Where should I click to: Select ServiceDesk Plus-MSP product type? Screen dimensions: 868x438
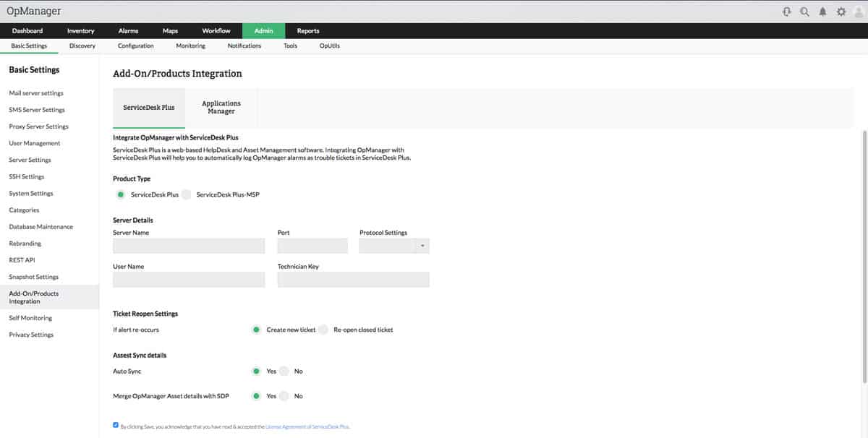(187, 194)
